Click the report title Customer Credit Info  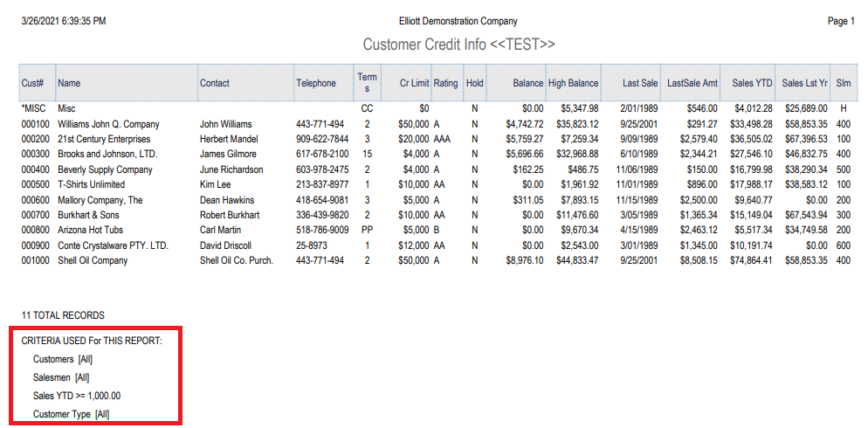458,45
